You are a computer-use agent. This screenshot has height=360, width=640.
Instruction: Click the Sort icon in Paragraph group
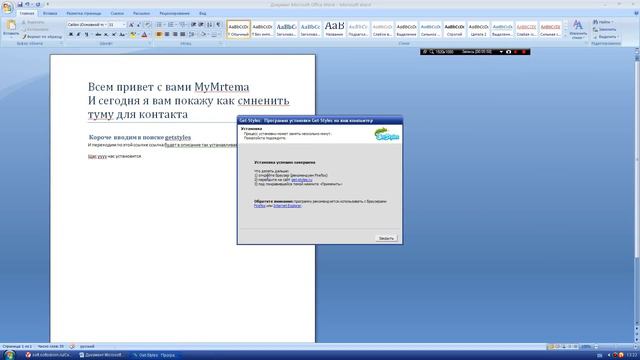(210, 25)
